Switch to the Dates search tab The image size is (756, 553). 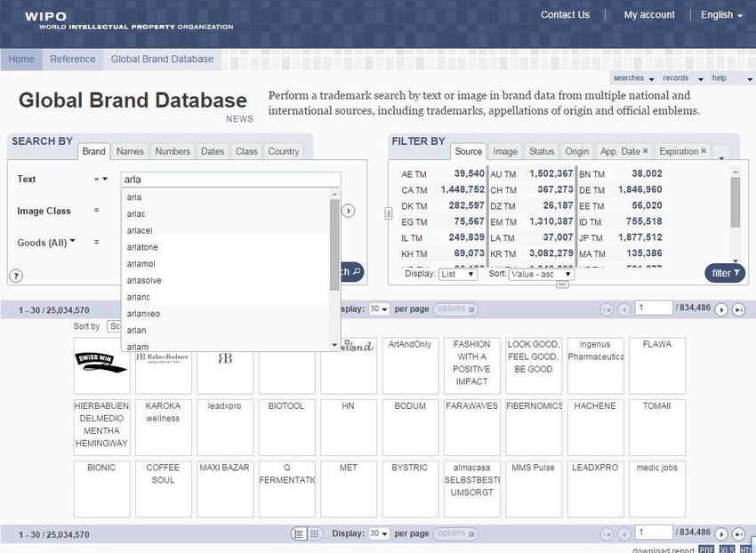[x=213, y=151]
